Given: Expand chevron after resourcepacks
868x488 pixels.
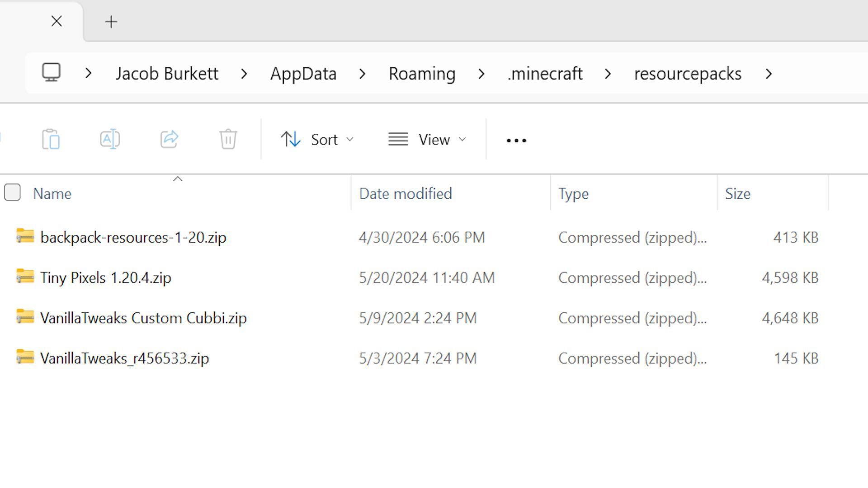Looking at the screenshot, I should (769, 73).
